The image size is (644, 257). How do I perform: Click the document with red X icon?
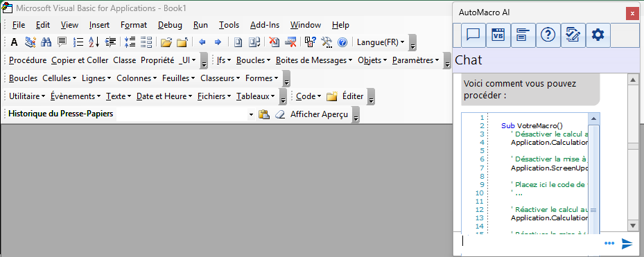tap(274, 42)
